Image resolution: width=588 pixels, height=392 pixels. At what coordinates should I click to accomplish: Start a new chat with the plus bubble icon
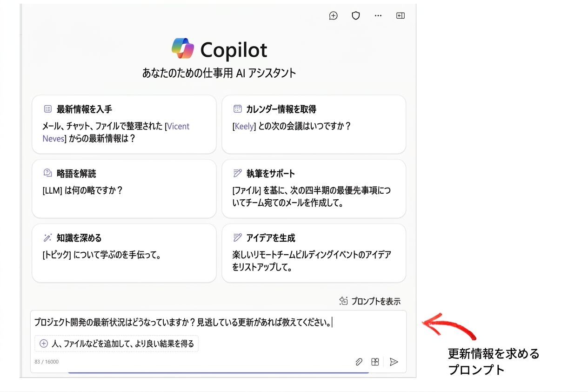[333, 16]
